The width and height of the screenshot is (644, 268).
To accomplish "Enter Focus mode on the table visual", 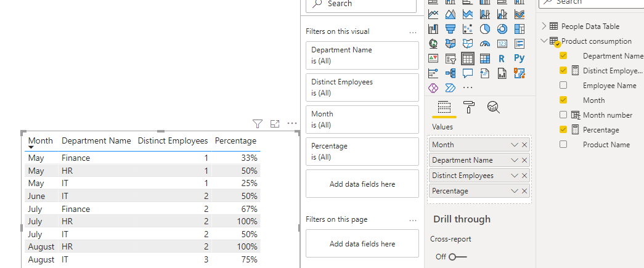I will 275,124.
